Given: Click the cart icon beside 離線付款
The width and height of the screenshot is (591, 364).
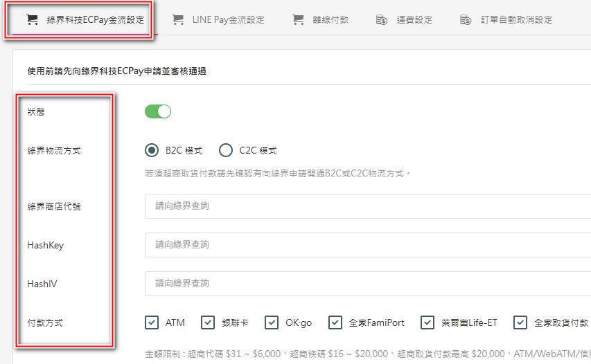Looking at the screenshot, I should tap(298, 19).
